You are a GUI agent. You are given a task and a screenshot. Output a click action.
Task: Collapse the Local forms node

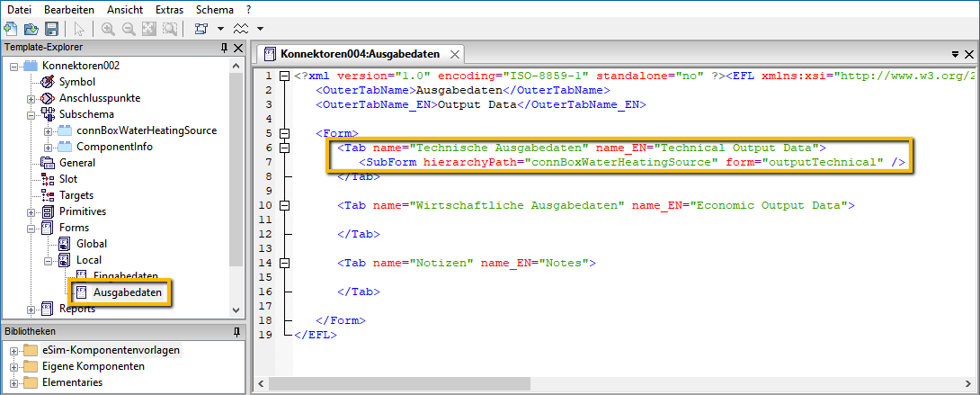tap(48, 260)
